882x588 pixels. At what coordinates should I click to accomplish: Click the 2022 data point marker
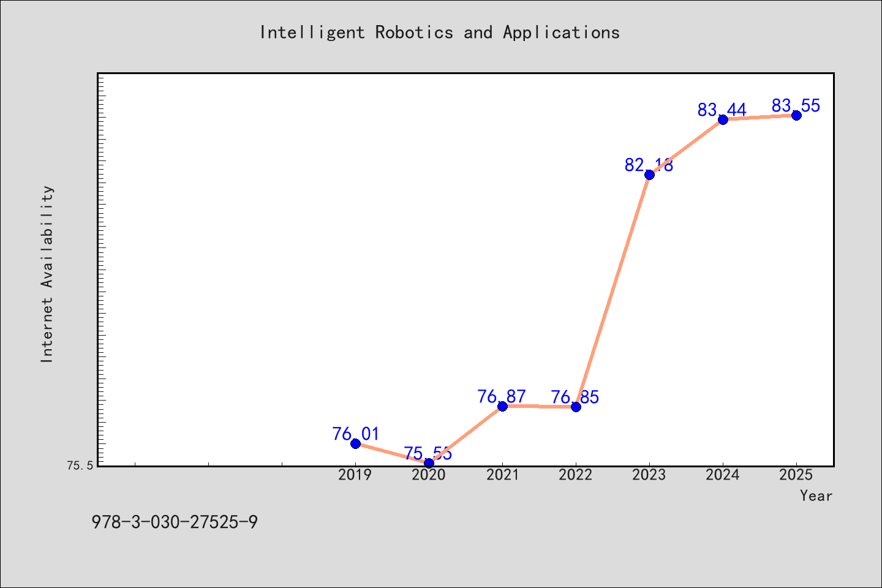click(x=576, y=407)
